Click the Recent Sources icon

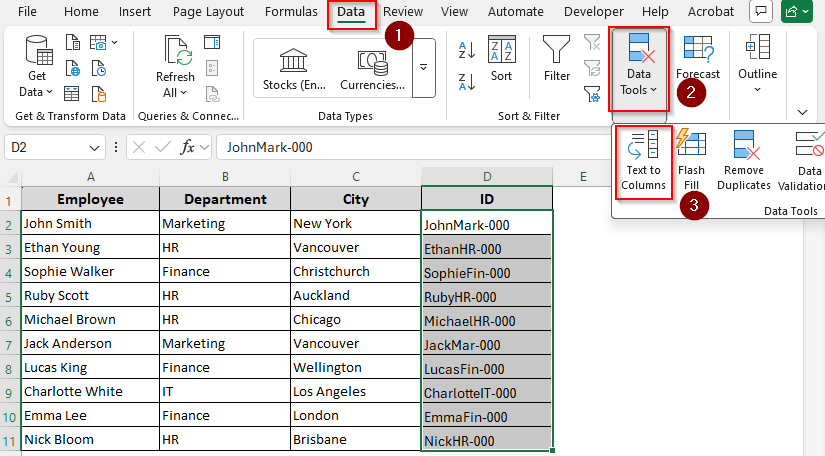99,68
